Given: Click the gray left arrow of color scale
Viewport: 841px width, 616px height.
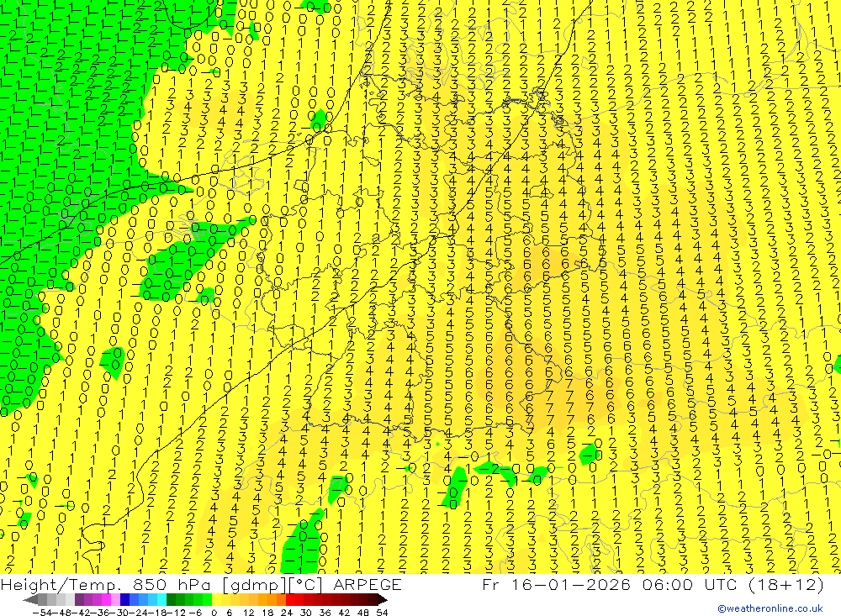Looking at the screenshot, I should (30, 600).
